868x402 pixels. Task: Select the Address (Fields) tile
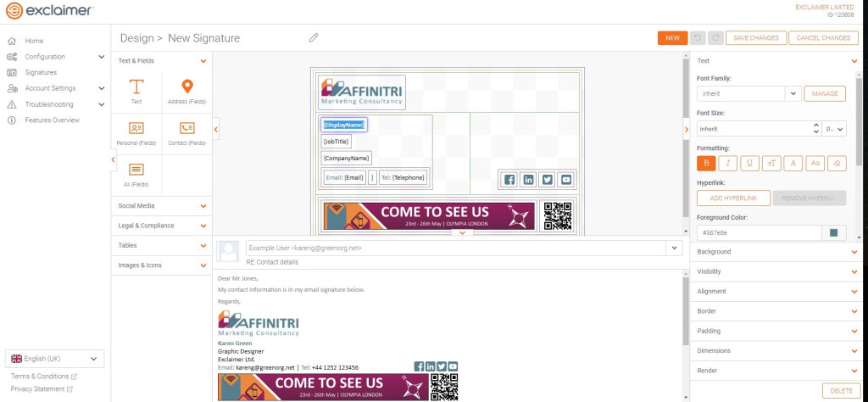(187, 92)
